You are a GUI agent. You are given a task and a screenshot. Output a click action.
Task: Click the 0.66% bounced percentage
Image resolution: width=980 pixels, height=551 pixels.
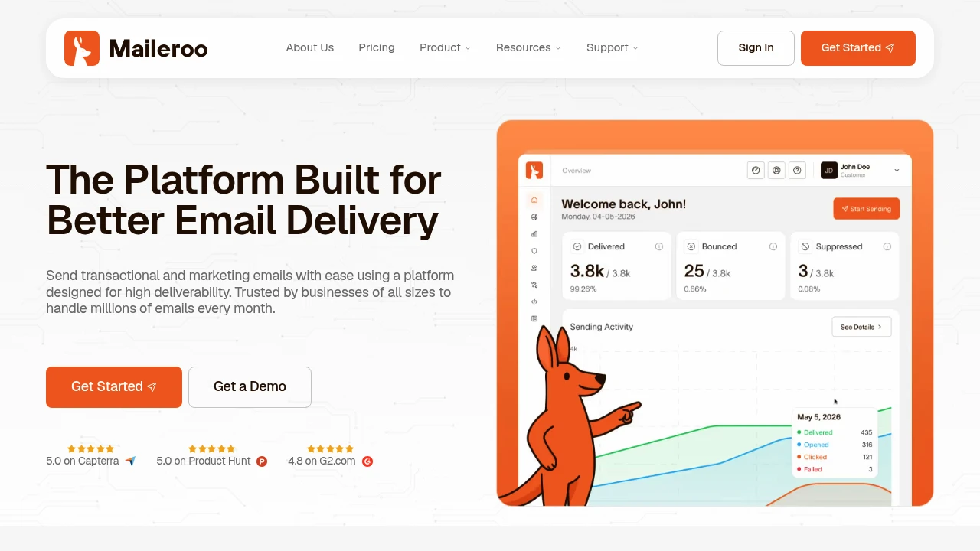[x=695, y=289]
